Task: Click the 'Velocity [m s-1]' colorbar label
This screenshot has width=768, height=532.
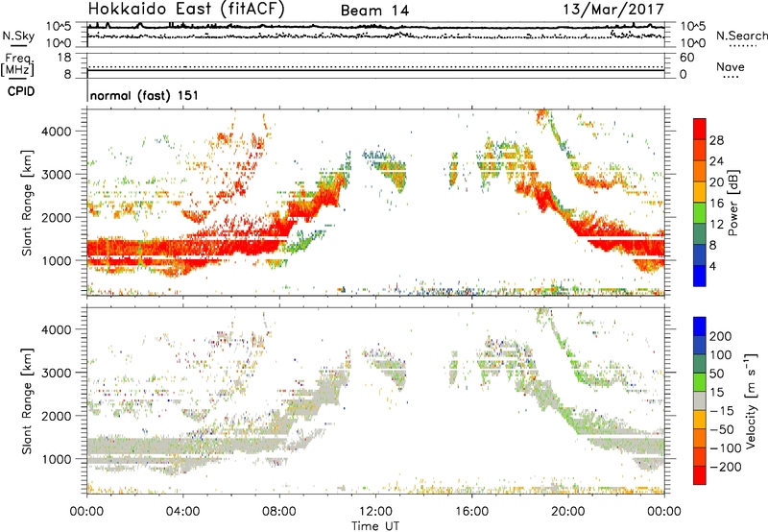Action: coord(750,400)
